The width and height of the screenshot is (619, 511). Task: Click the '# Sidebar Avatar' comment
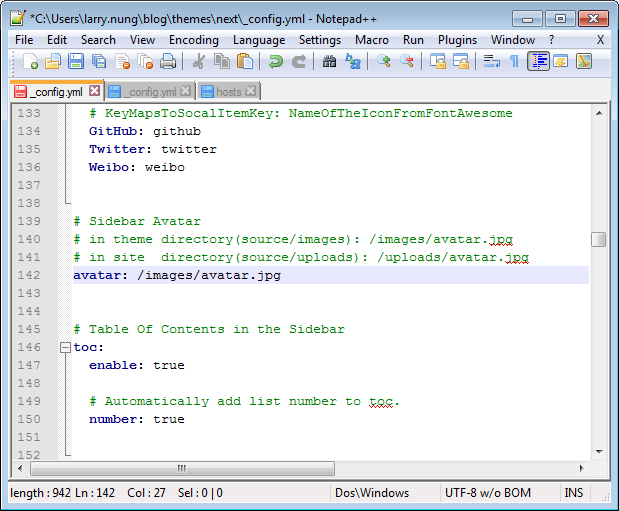pos(137,221)
